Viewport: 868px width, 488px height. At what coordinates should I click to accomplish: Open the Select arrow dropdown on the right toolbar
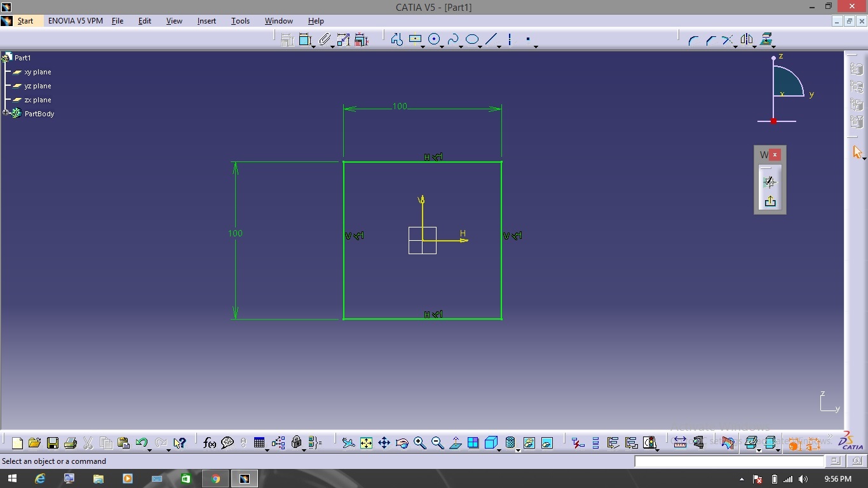click(864, 158)
